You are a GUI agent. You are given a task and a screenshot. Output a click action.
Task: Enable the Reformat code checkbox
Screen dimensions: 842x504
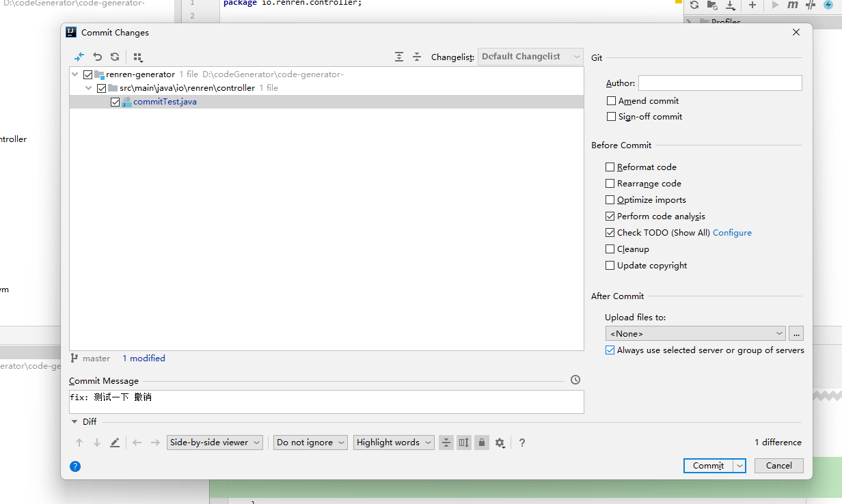click(x=610, y=167)
